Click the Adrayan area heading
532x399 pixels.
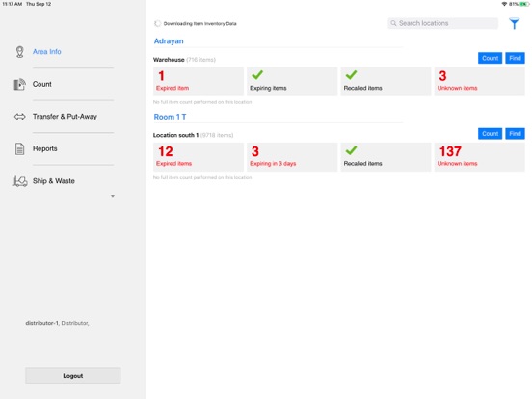(x=169, y=41)
